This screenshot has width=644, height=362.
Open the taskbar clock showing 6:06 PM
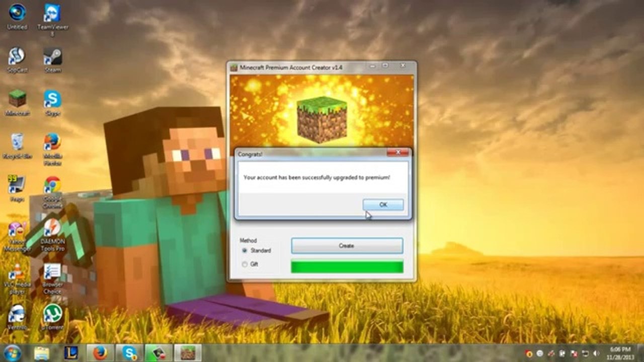click(x=620, y=352)
